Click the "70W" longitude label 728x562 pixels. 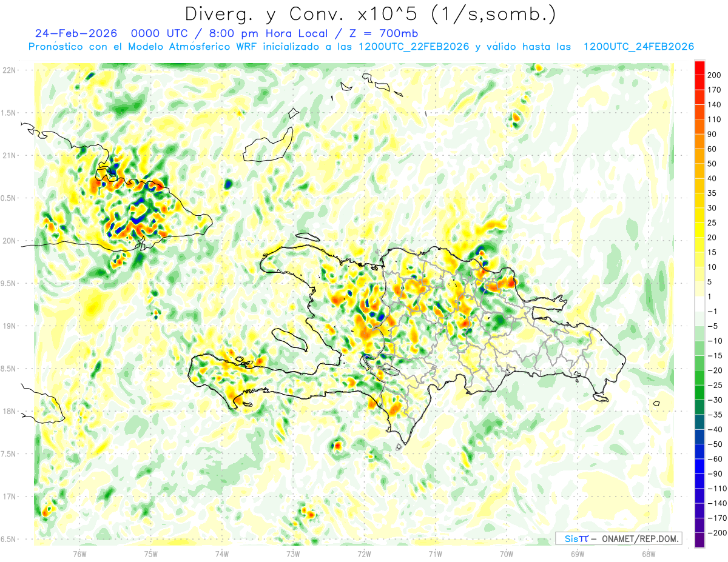coord(506,554)
